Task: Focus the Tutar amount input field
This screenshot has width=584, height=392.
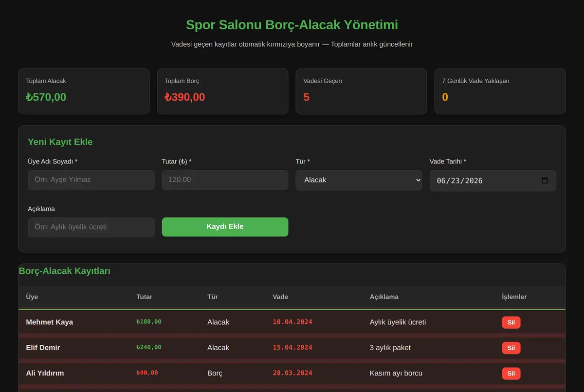Action: click(225, 179)
